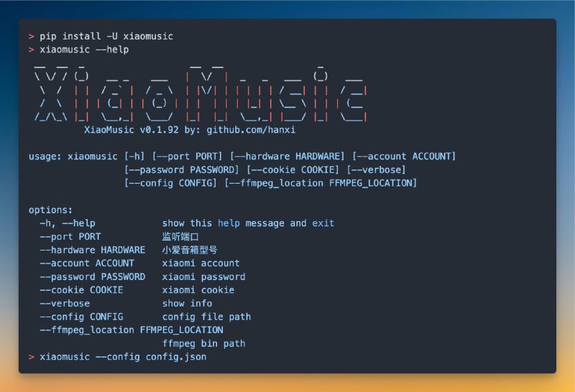This screenshot has width=575, height=392.
Task: Select "[--cookie COOKIE]" in the usage block
Action: tap(293, 169)
